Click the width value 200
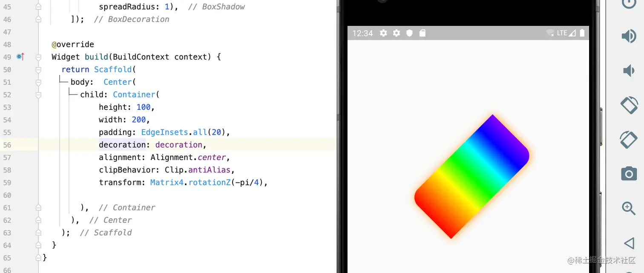This screenshot has height=273, width=644. click(x=139, y=120)
